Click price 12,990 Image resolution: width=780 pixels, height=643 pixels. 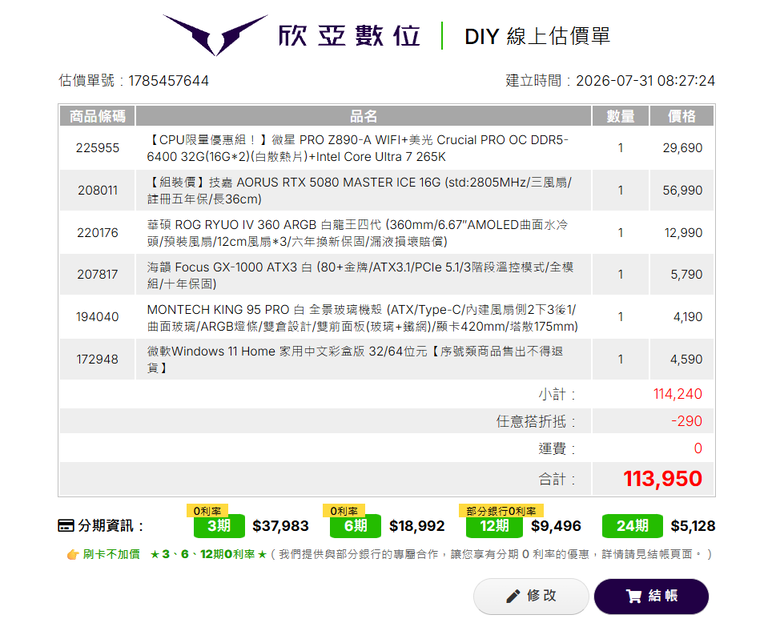point(683,233)
